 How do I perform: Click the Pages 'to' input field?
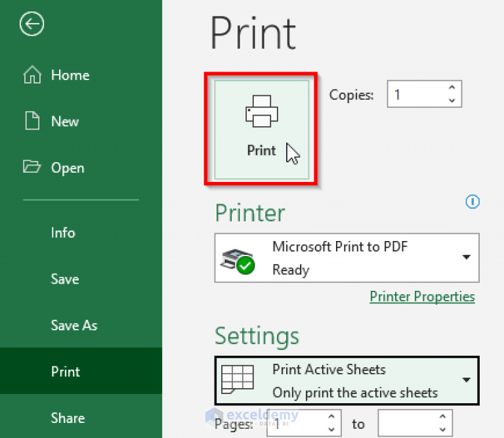point(415,423)
